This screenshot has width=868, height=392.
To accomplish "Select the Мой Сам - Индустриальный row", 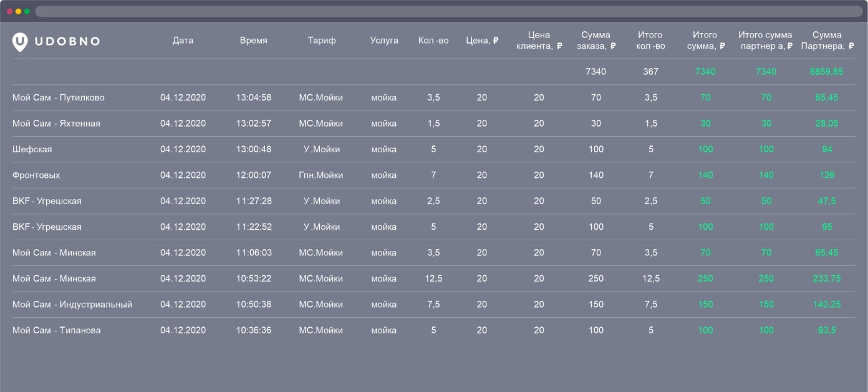I will (72, 305).
